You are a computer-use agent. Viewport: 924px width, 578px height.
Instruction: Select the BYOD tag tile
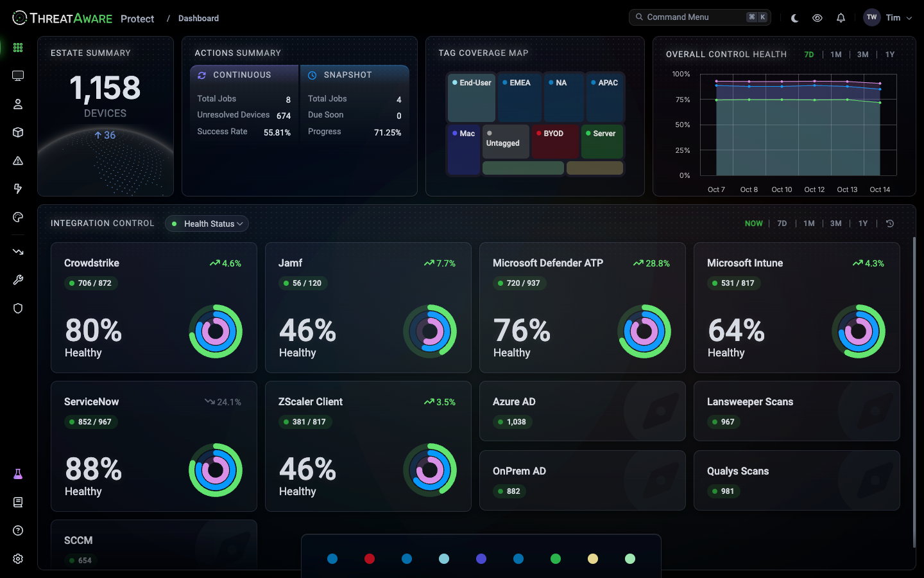(x=555, y=141)
